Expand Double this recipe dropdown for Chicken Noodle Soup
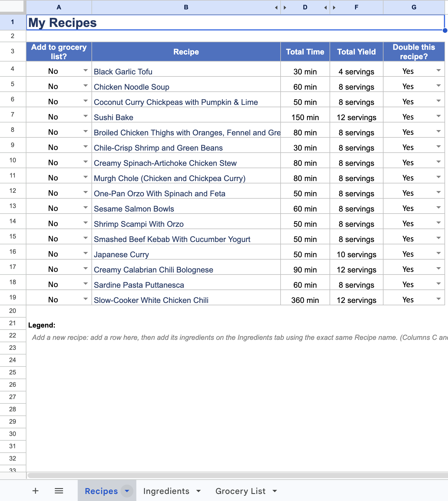Screen dimensions: 448x501 pyautogui.click(x=439, y=86)
